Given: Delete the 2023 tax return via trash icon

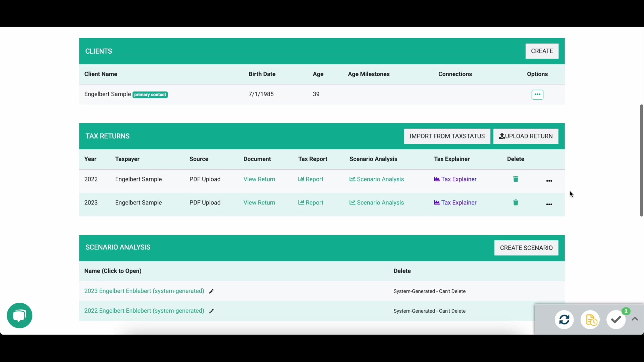Looking at the screenshot, I should click(516, 202).
